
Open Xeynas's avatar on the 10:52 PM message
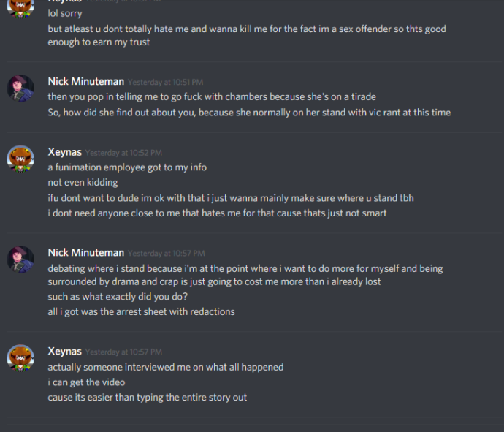click(x=20, y=159)
